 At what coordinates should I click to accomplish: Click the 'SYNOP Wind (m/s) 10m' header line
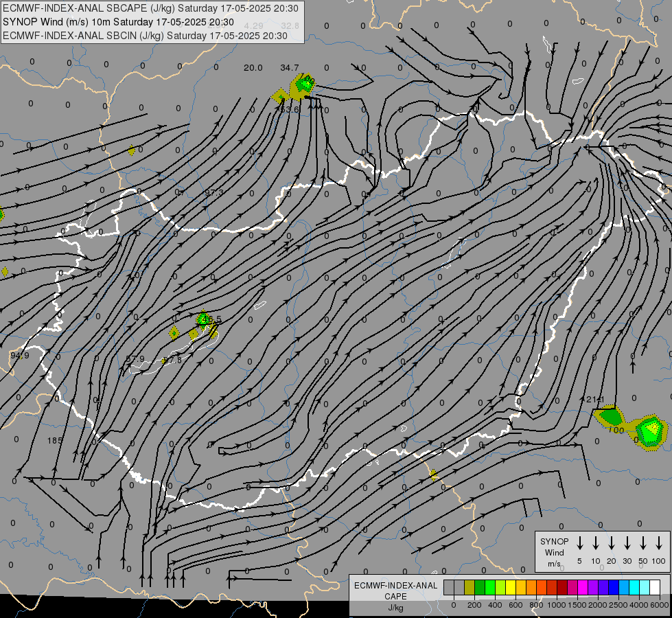pos(118,22)
